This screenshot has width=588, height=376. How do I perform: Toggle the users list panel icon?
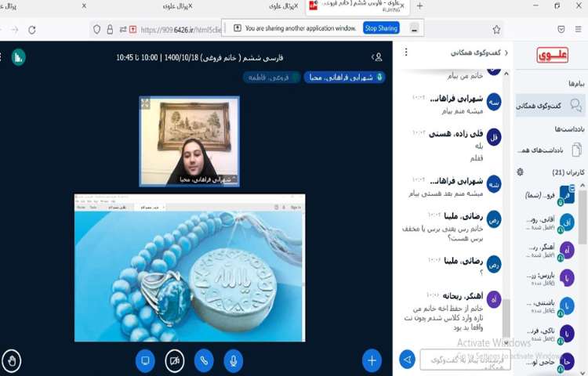(377, 57)
